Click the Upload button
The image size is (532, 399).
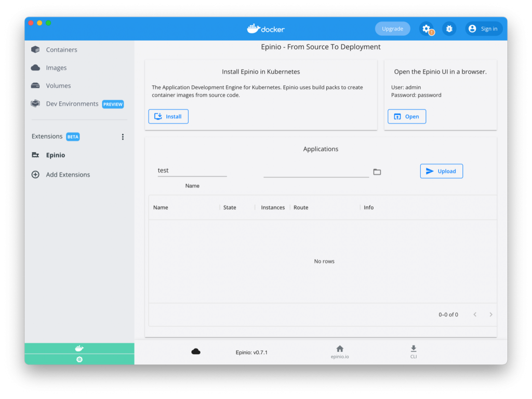coord(441,171)
